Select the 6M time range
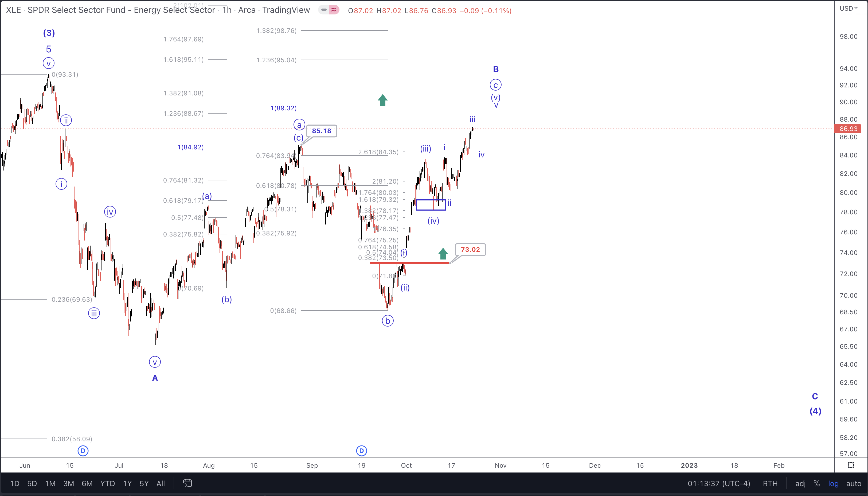 (x=87, y=483)
